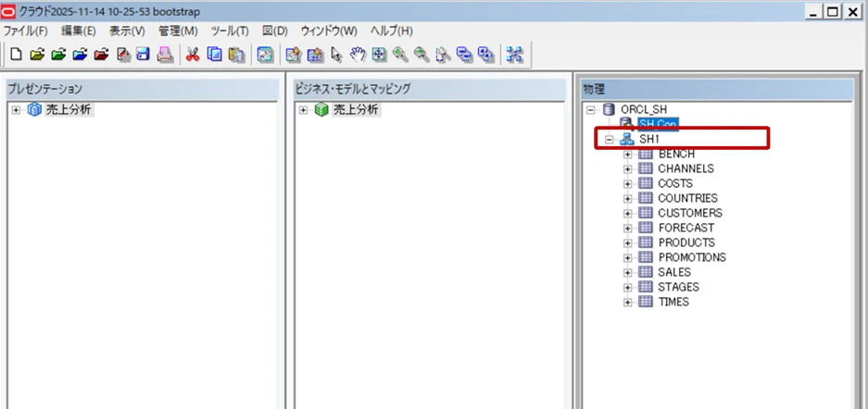868x409 pixels.
Task: Expand 売上分析 in the Presentation panel
Action: [16, 110]
